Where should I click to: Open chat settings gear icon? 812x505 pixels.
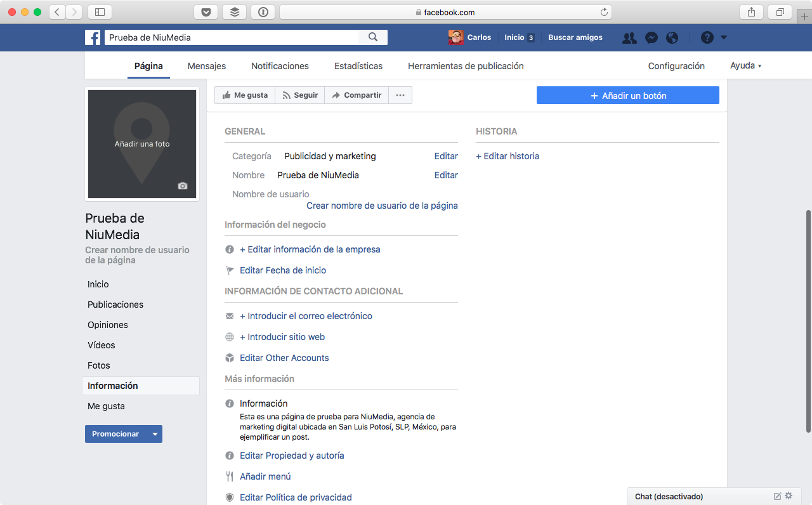point(789,495)
